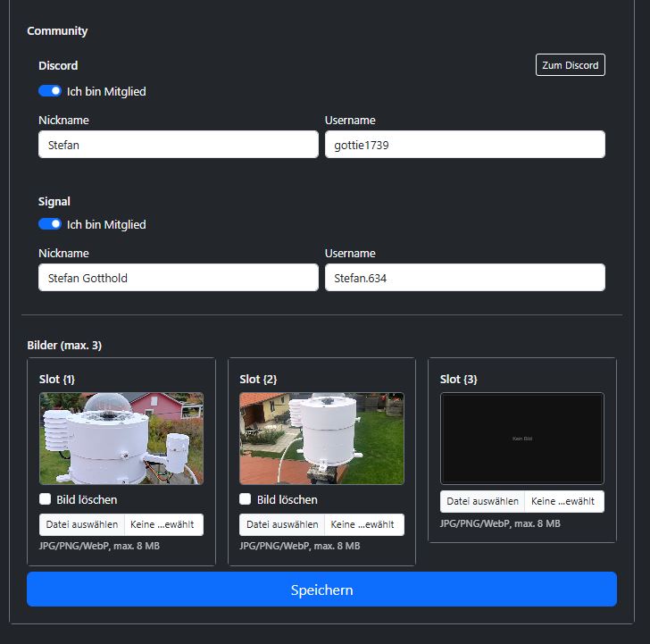Check Bild löschen in Slot 1
Screen dimensions: 650x644
(x=46, y=499)
